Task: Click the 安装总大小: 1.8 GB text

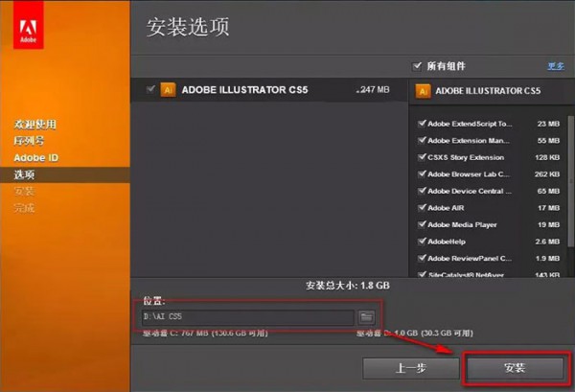Action: (x=348, y=286)
